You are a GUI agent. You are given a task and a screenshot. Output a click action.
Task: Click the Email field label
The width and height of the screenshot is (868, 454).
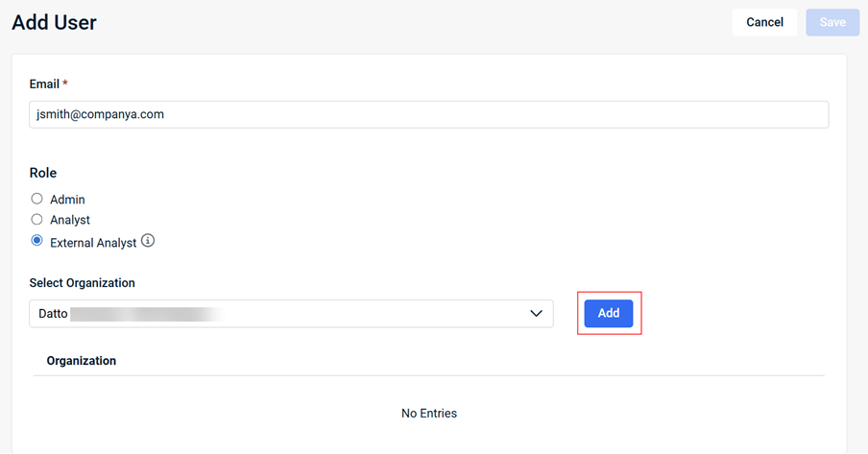click(44, 84)
